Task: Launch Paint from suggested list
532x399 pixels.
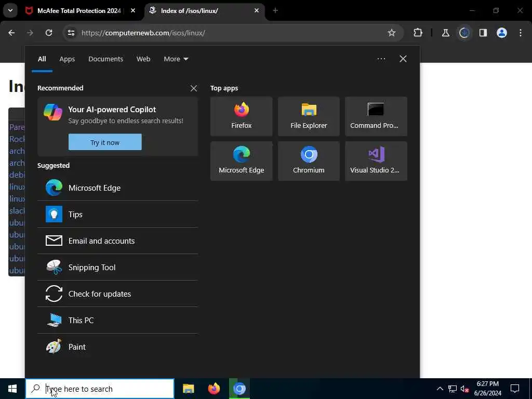Action: point(117,347)
